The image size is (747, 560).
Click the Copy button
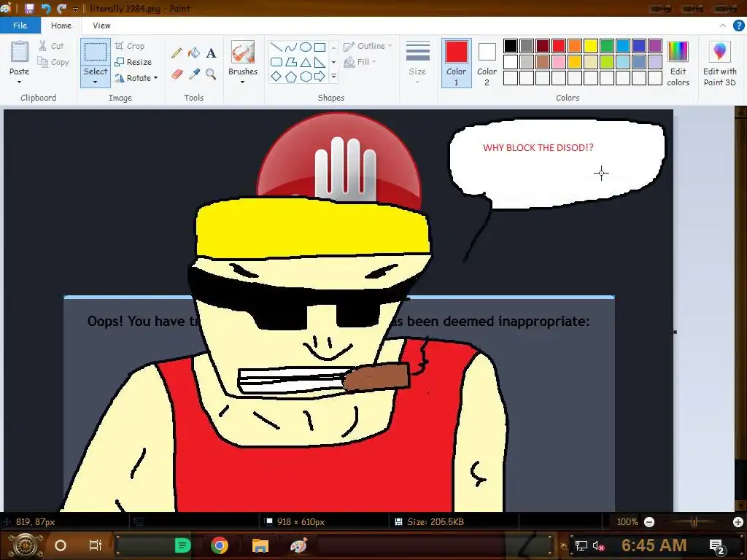click(53, 62)
